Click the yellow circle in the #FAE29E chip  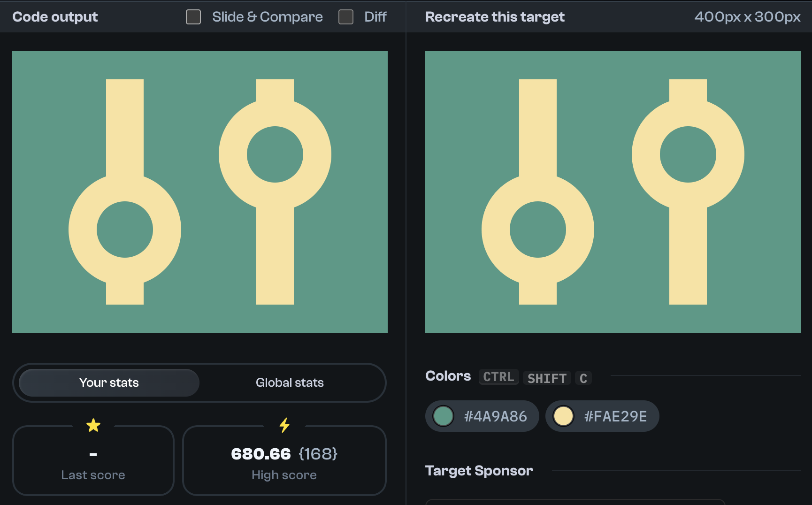coord(563,416)
